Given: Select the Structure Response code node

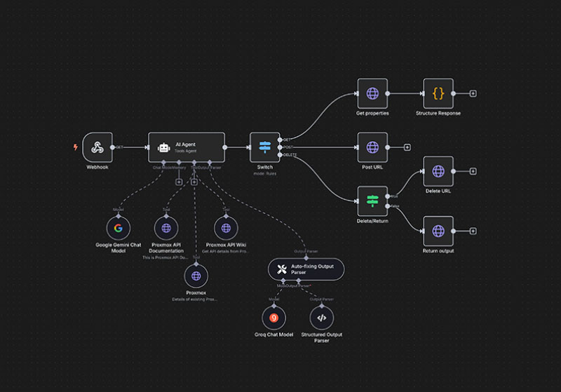Looking at the screenshot, I should point(438,93).
